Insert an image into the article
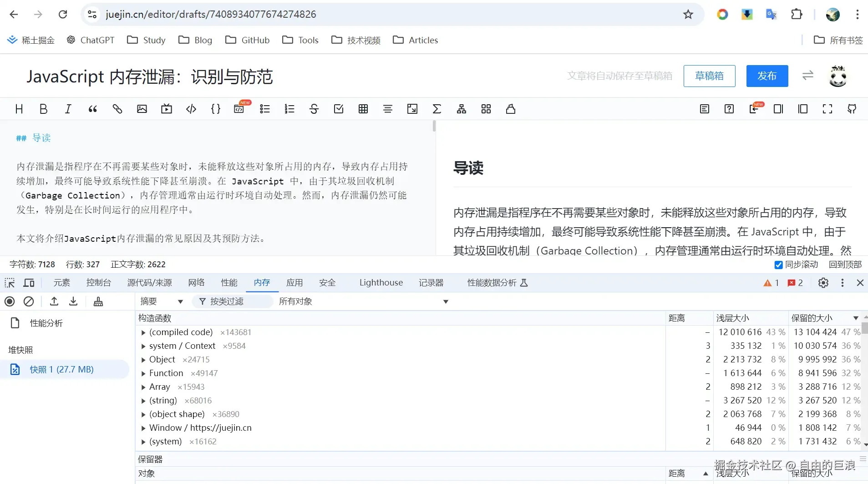 (x=142, y=109)
